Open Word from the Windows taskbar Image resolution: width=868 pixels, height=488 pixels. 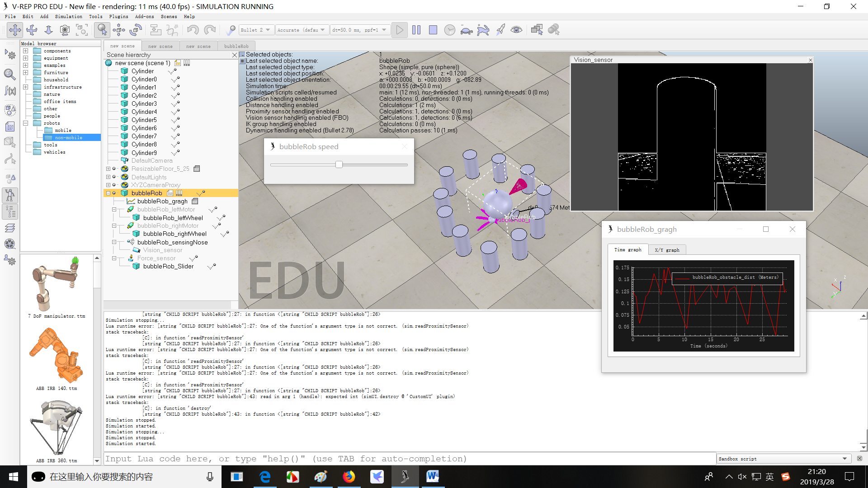[432, 476]
